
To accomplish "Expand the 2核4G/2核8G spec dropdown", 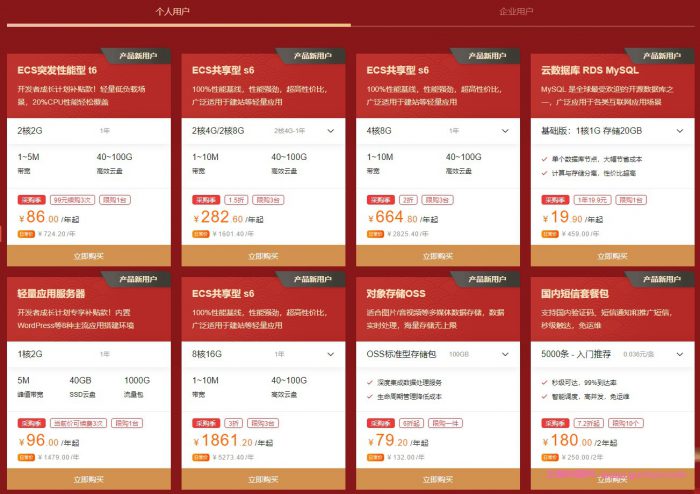I will click(x=330, y=131).
